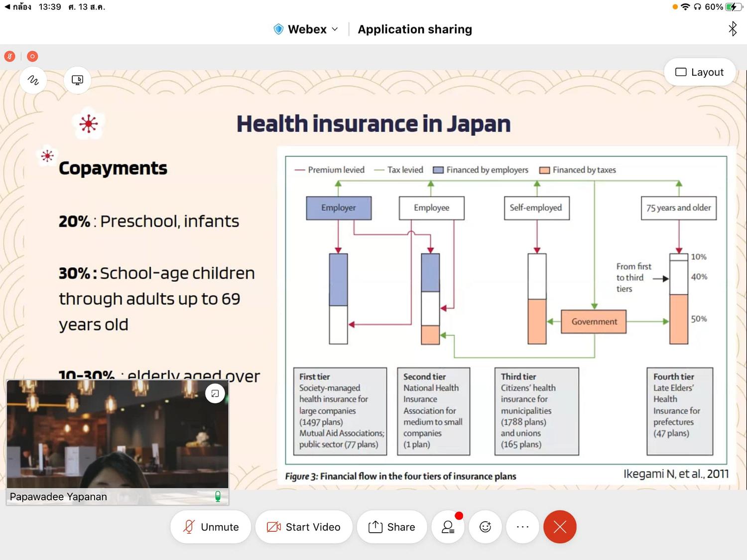Tap the Figure 3 caption text
Screen dimensions: 747x560
point(400,476)
